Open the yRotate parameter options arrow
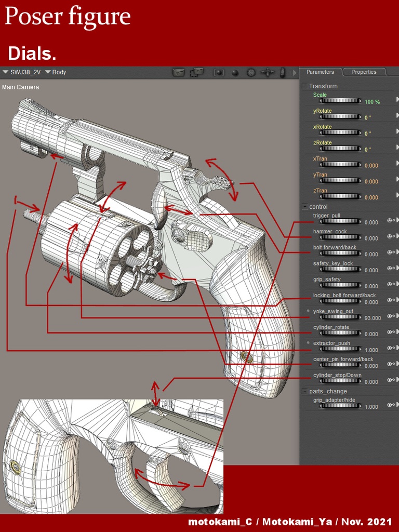This screenshot has width=399, height=532. (x=397, y=115)
